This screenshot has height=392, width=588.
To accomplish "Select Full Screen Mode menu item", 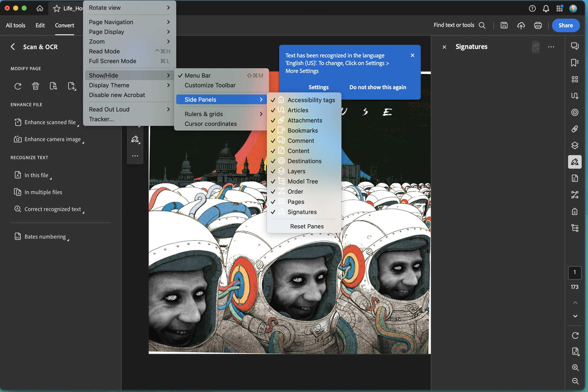I will (x=113, y=61).
